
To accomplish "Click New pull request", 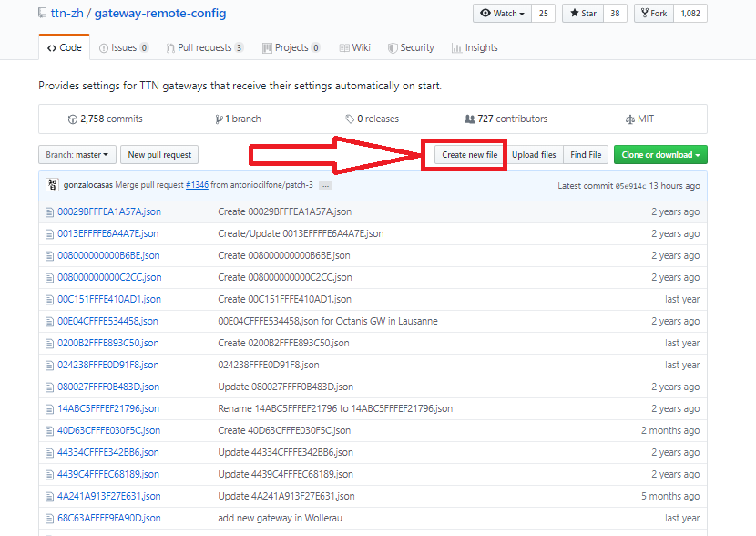I will tap(159, 154).
